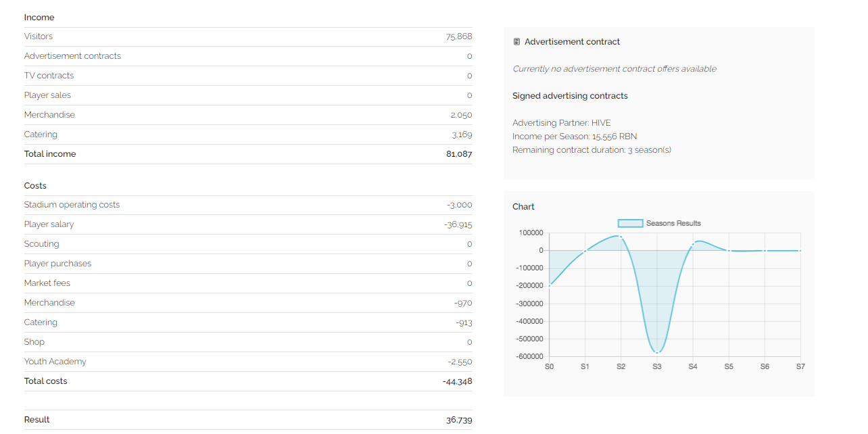The width and height of the screenshot is (868, 434).
Task: Click the Result value 36,739
Action: coord(459,420)
